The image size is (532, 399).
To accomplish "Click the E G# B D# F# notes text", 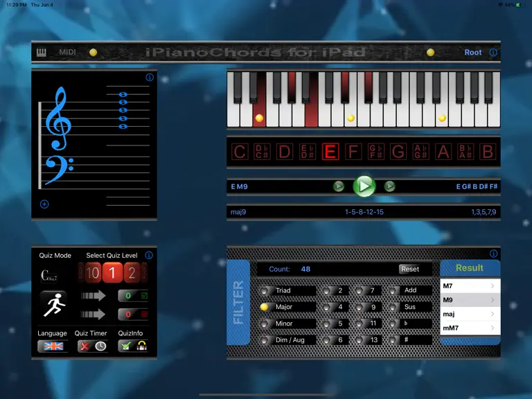I will [x=477, y=186].
